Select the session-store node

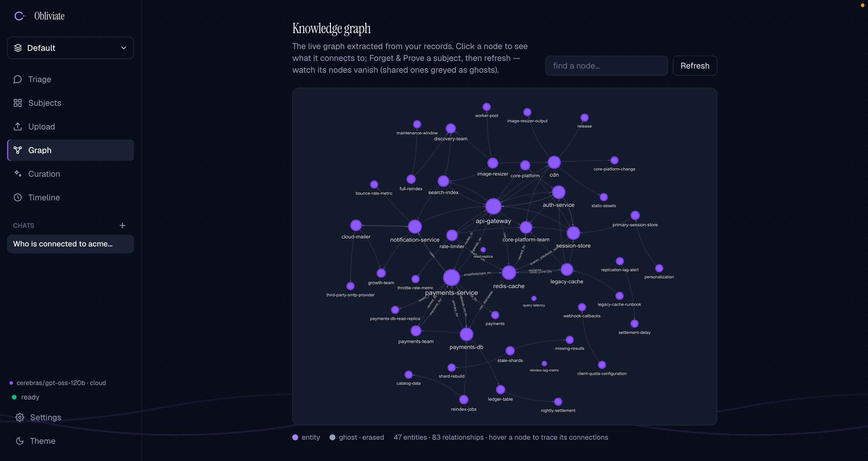573,233
